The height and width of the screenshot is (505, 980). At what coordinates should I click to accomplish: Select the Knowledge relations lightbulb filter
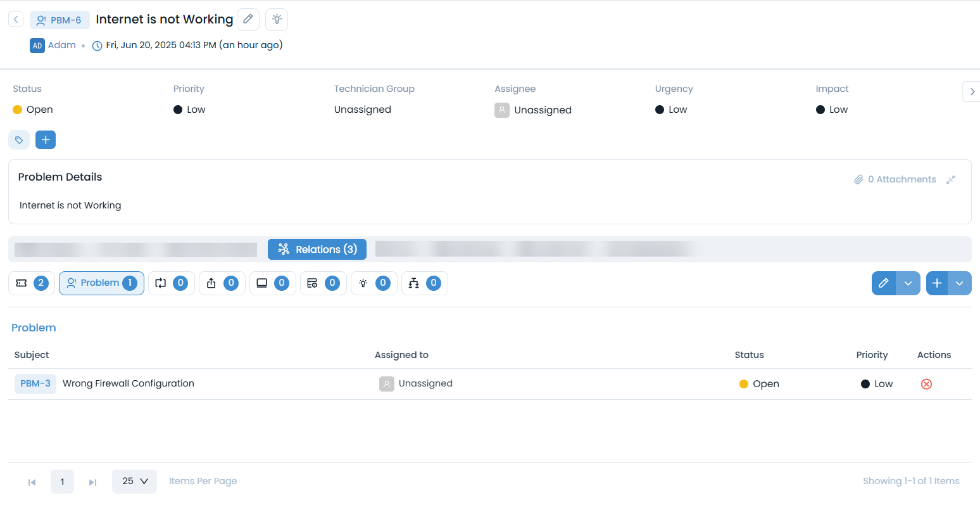pyautogui.click(x=374, y=283)
